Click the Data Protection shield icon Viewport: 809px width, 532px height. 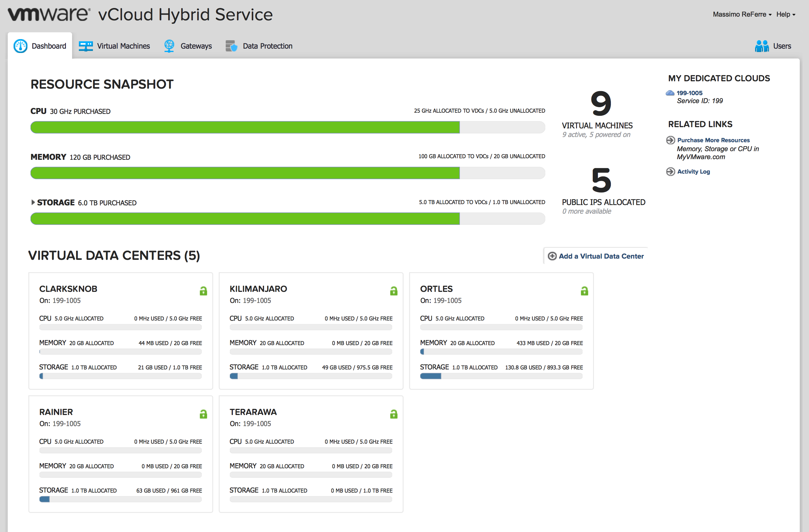pos(231,46)
